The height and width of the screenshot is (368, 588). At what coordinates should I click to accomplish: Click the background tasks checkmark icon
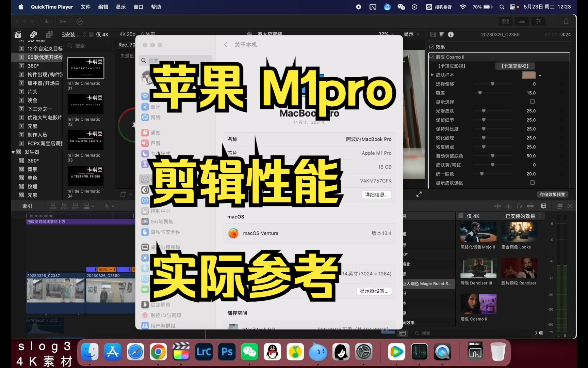coord(80,21)
